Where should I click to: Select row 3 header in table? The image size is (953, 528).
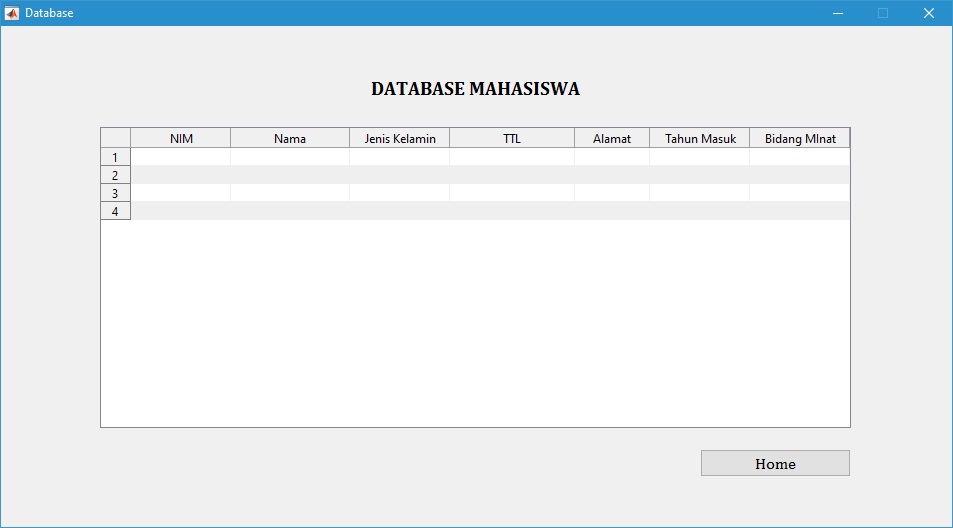click(x=116, y=193)
